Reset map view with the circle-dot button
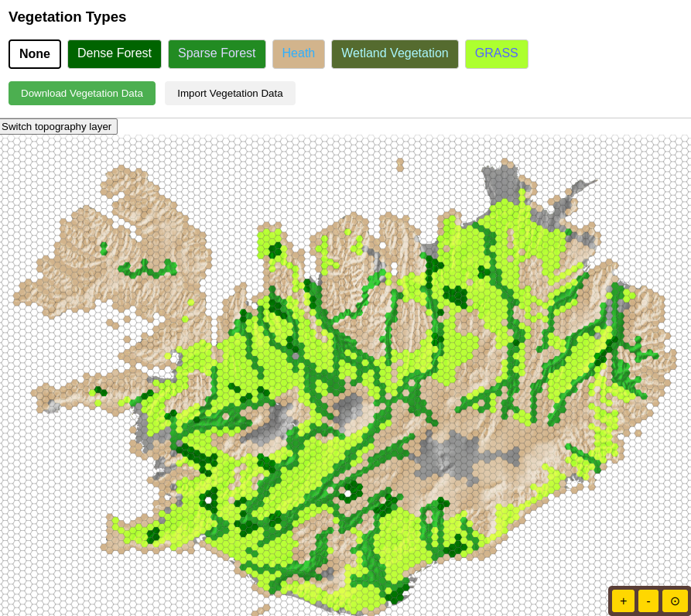This screenshot has height=616, width=691. (675, 601)
